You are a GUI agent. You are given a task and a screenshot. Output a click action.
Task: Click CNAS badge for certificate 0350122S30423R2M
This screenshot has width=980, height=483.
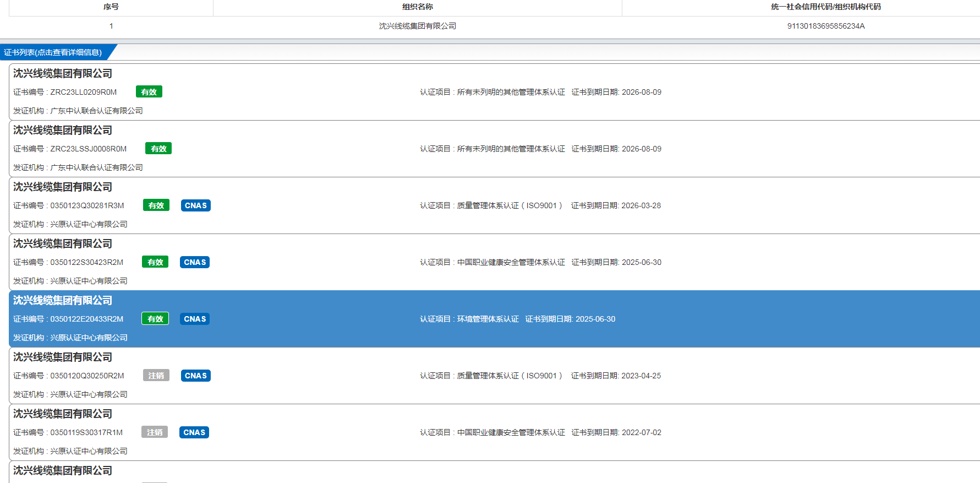click(x=195, y=262)
